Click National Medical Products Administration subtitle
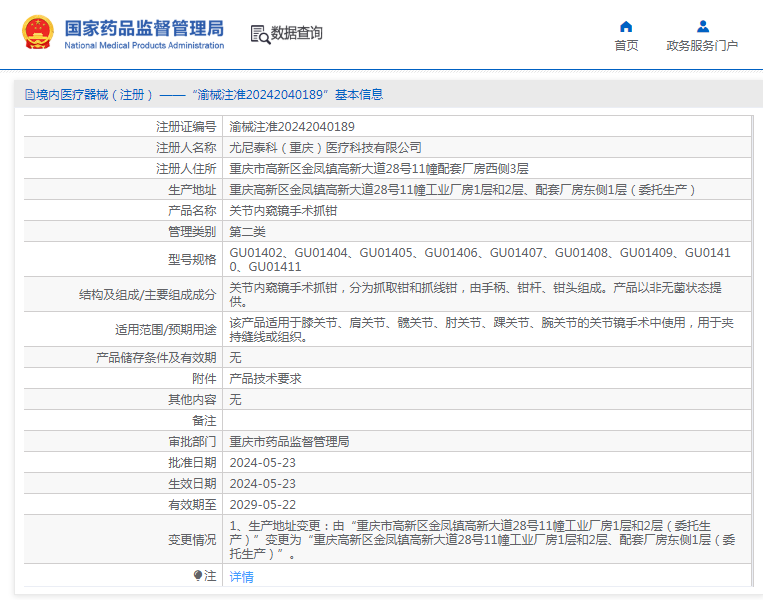763x600 pixels. pyautogui.click(x=144, y=45)
